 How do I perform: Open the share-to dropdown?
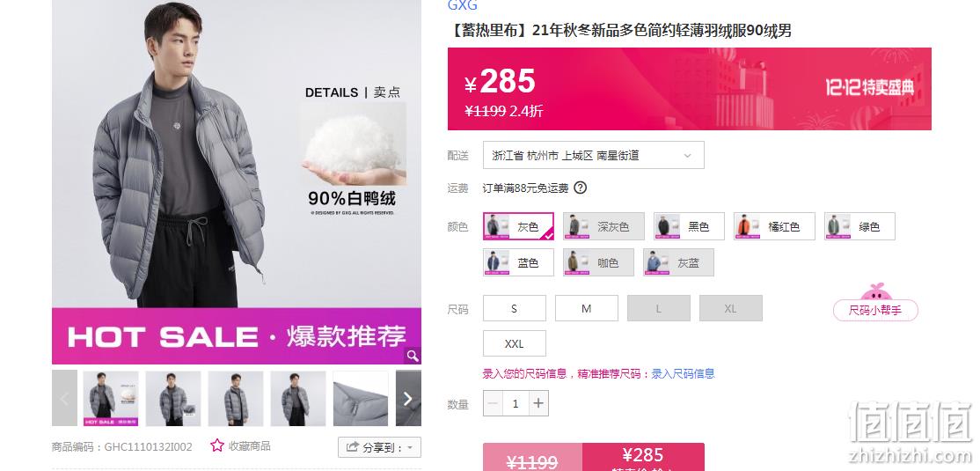point(379,447)
